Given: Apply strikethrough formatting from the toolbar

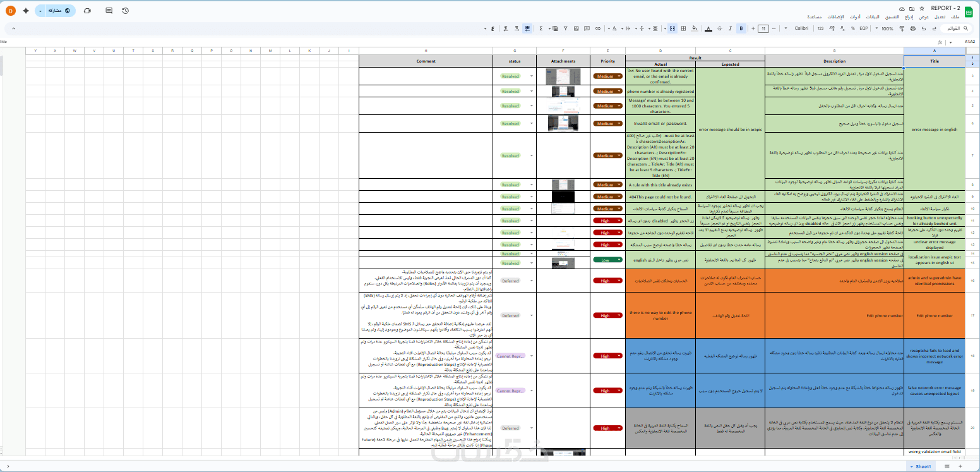Looking at the screenshot, I should [719, 28].
